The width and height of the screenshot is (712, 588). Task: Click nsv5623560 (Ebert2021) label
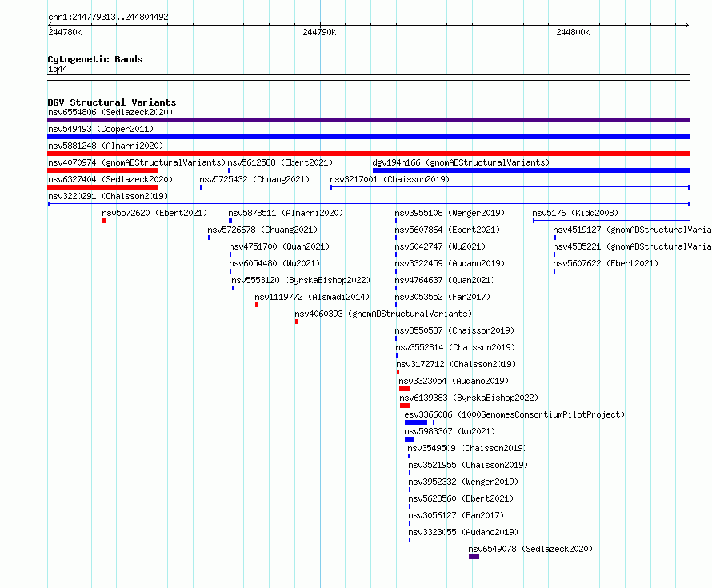(461, 498)
